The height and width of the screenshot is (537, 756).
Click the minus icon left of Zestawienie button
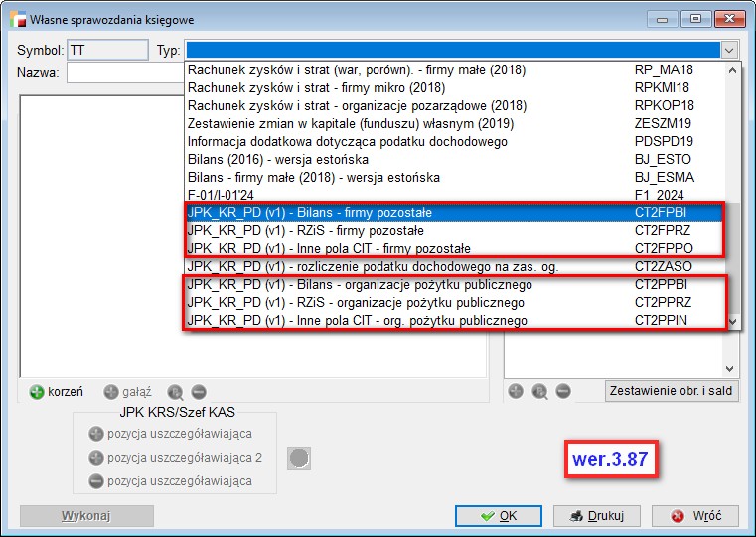pyautogui.click(x=563, y=391)
